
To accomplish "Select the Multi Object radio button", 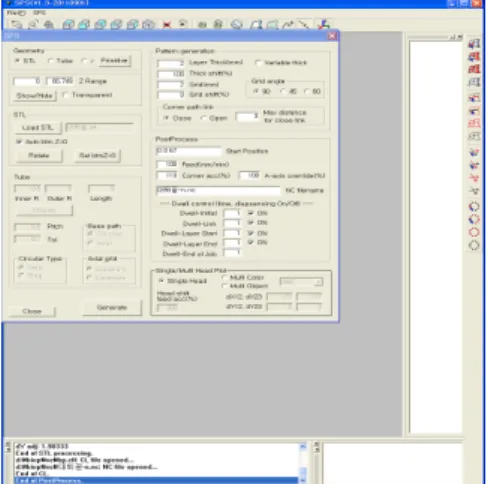I will pos(224,286).
